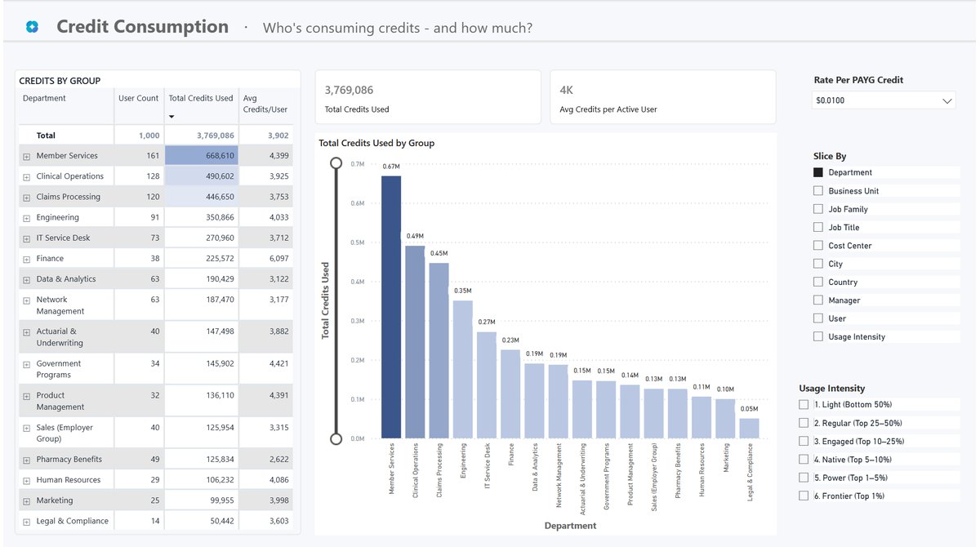Expand the Clinical Operations row
This screenshot has height=547, width=980.
pos(26,176)
